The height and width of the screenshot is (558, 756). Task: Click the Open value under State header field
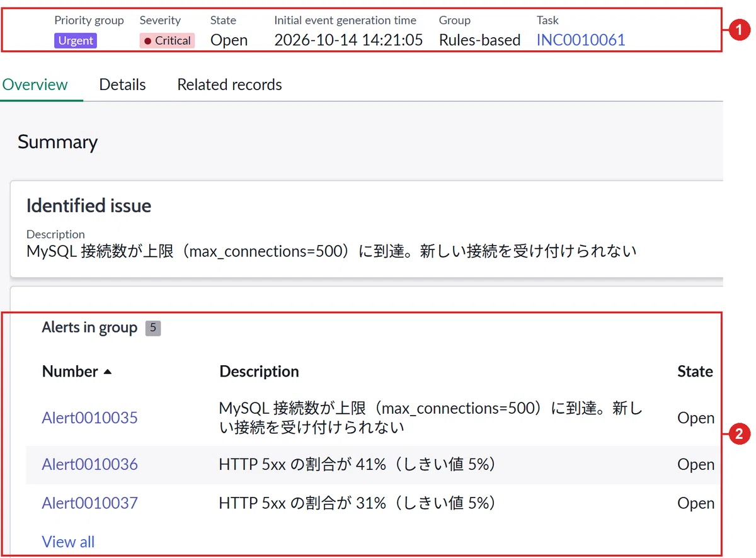point(229,40)
